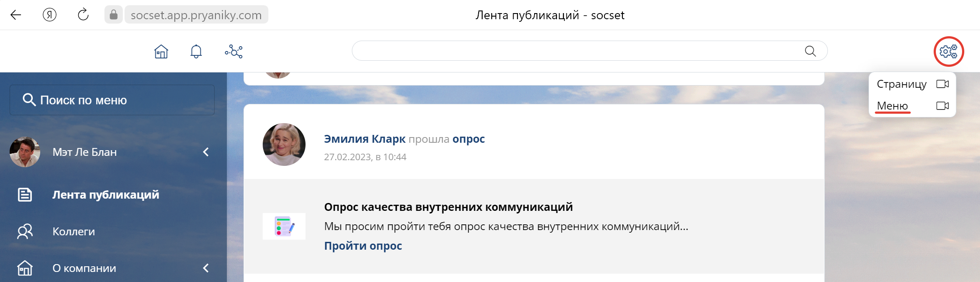
Task: Go to the home icon in top bar
Action: coord(161,52)
